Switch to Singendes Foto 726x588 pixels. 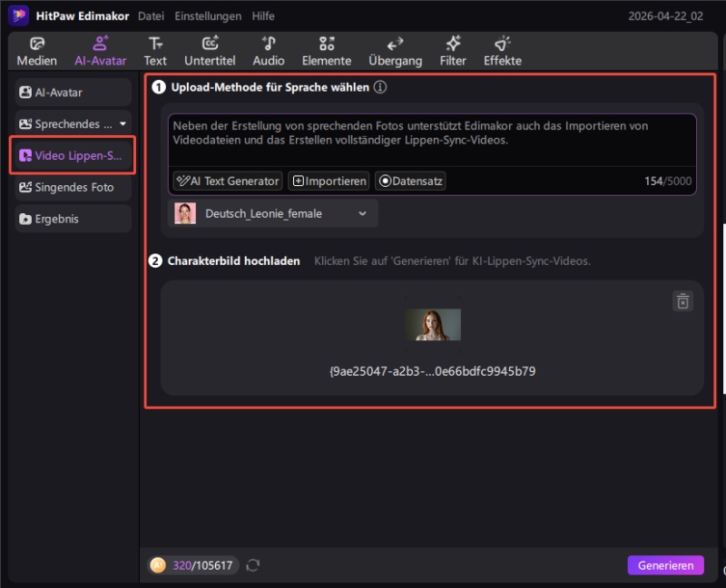[69, 187]
